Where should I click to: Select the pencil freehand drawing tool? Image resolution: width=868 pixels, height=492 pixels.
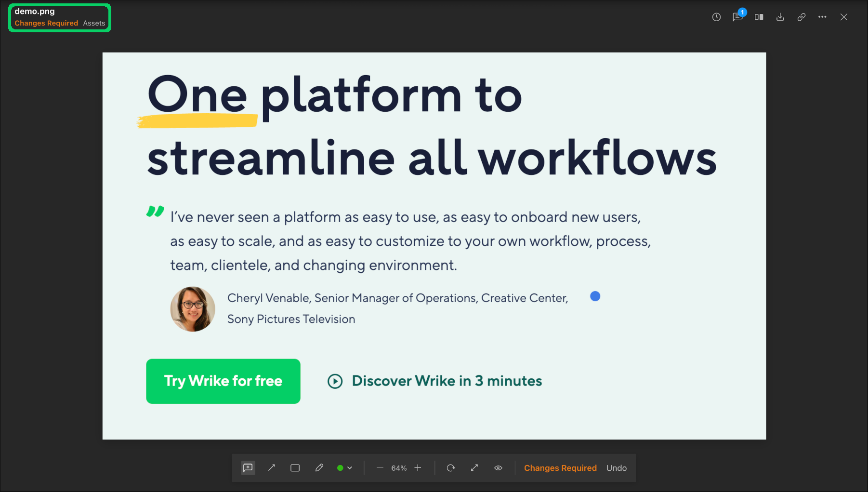pyautogui.click(x=319, y=468)
